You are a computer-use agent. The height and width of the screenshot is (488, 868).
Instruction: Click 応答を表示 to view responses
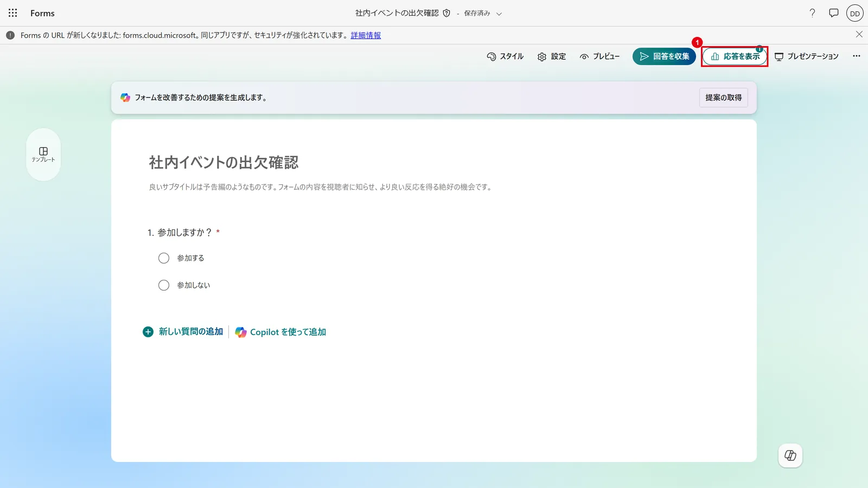point(735,56)
